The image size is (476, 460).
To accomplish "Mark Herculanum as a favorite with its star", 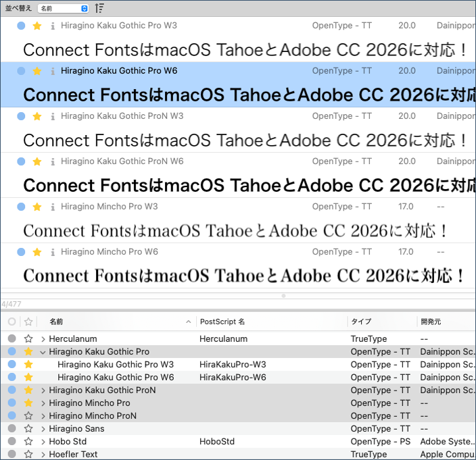I will pyautogui.click(x=28, y=339).
